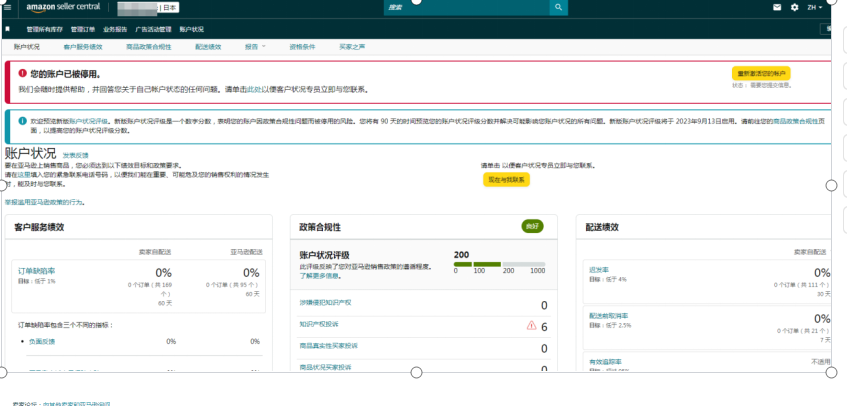847x406 pixels.
Task: Click the green 良好 status badge
Action: pos(532,227)
